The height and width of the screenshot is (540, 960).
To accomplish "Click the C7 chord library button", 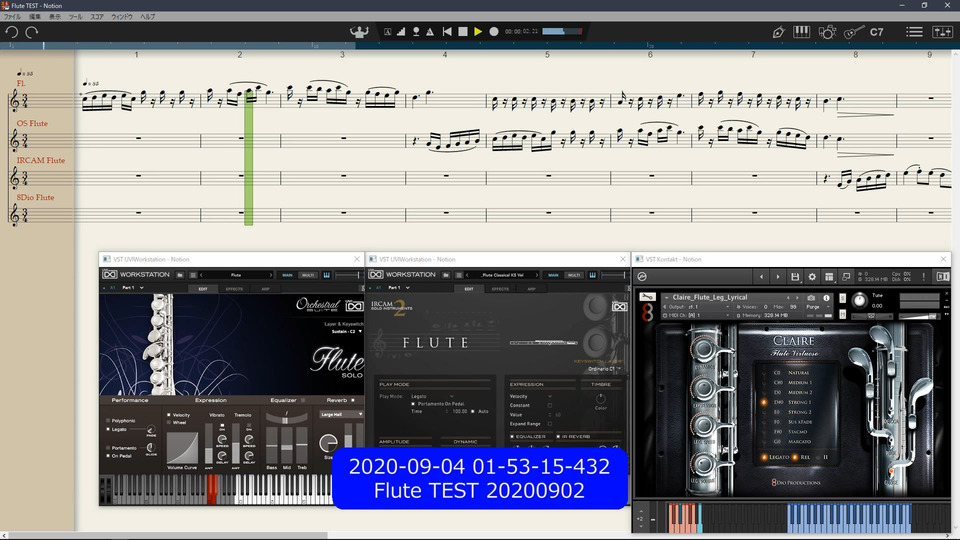I will [877, 32].
